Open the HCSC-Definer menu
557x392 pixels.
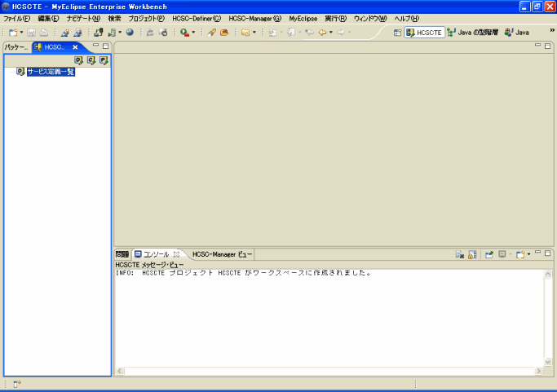coord(196,18)
